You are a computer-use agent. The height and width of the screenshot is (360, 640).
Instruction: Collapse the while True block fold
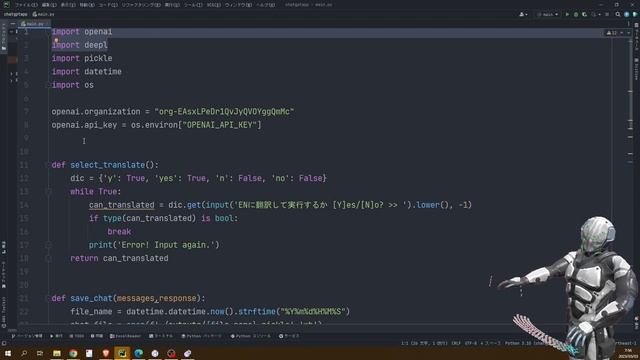pyautogui.click(x=48, y=191)
